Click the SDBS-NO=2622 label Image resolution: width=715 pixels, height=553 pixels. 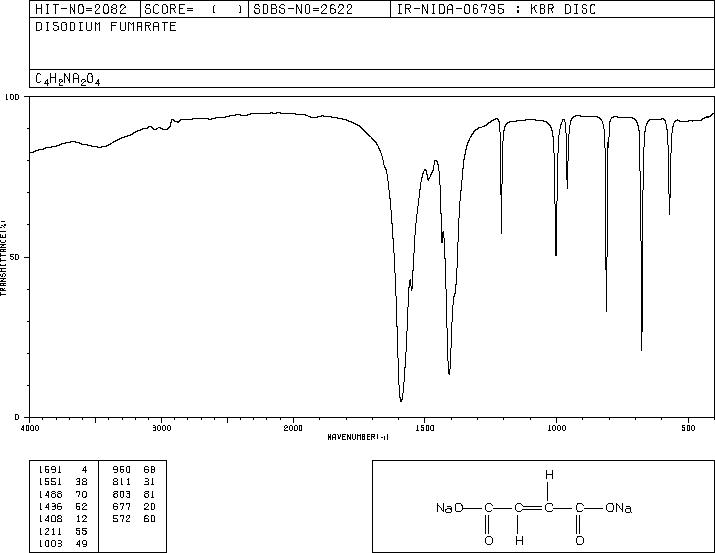303,9
